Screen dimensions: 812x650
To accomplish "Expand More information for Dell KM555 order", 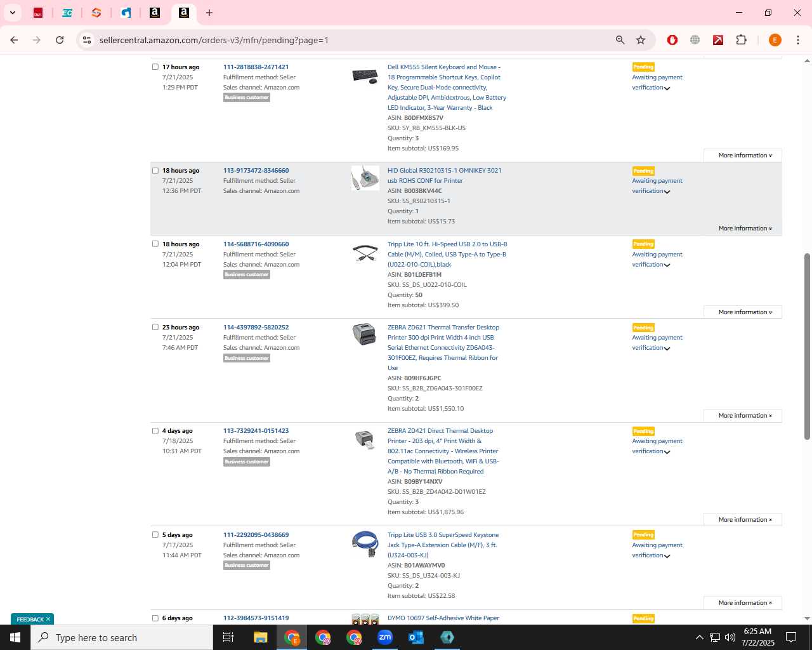I will (743, 155).
